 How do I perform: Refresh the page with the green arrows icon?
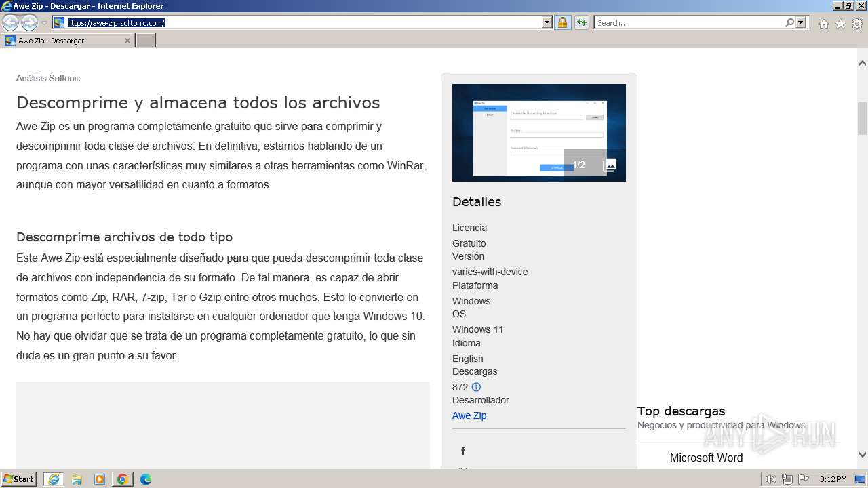[x=582, y=22]
